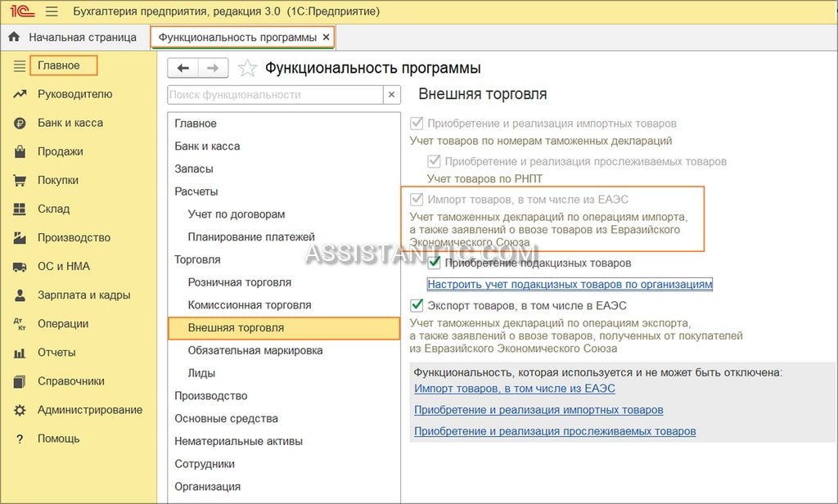Select Расчеты in functionality list
This screenshot has height=504, width=838.
284,191
